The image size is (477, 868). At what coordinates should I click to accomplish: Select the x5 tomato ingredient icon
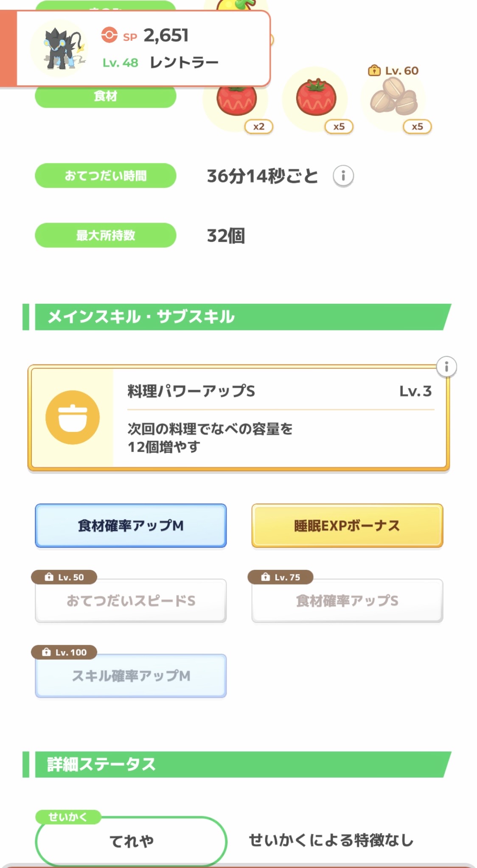[316, 100]
